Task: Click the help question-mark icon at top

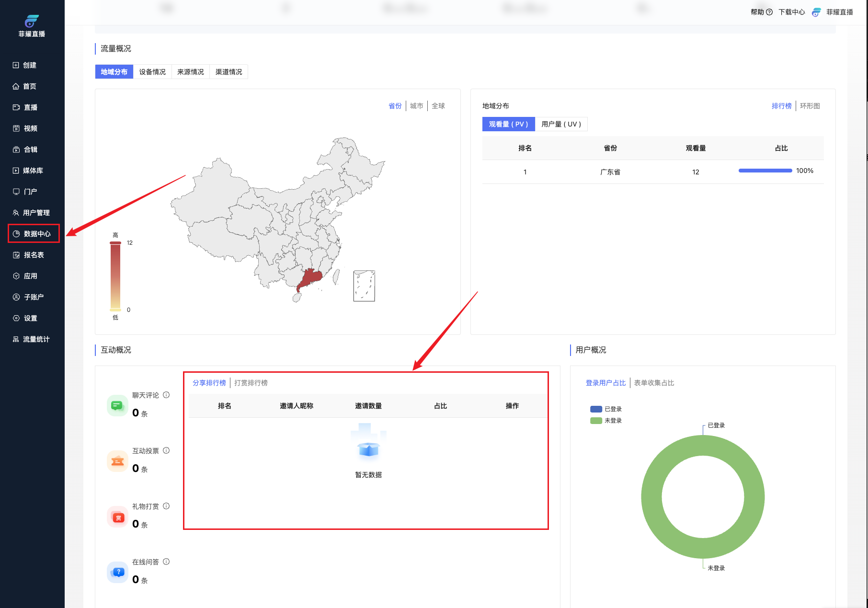Action: [x=769, y=12]
